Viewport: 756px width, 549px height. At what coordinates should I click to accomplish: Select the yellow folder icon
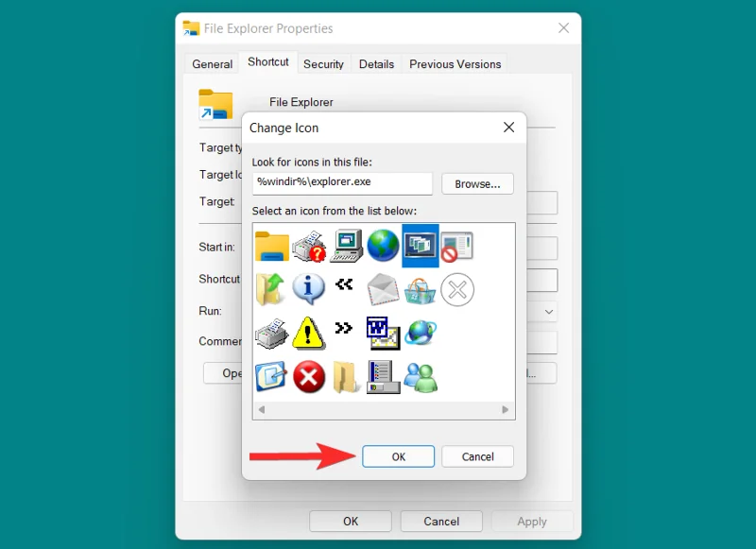271,246
